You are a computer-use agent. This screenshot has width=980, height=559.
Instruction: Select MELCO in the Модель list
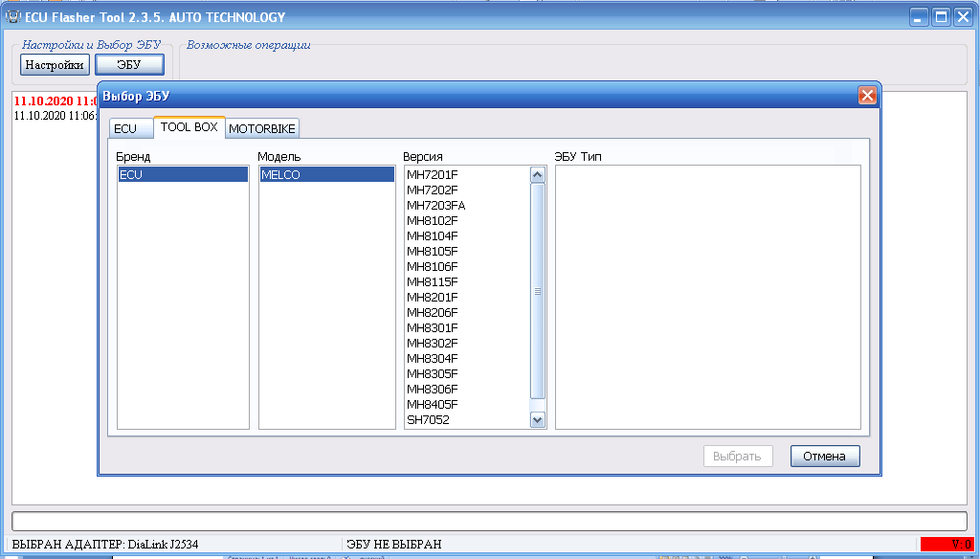point(327,174)
